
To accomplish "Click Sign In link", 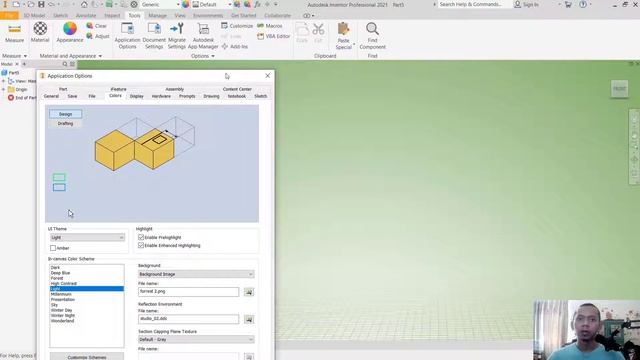I will point(526,4).
